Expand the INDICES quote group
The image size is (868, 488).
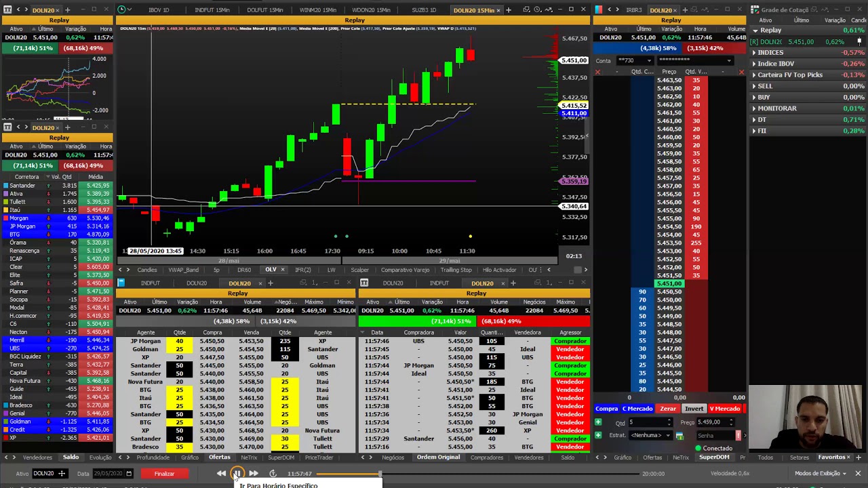(x=754, y=53)
